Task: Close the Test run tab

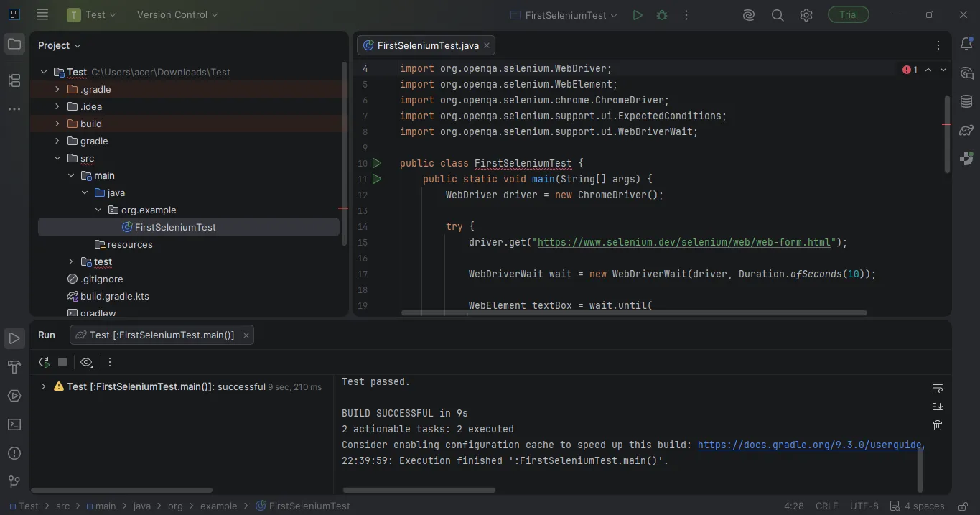Action: (246, 335)
